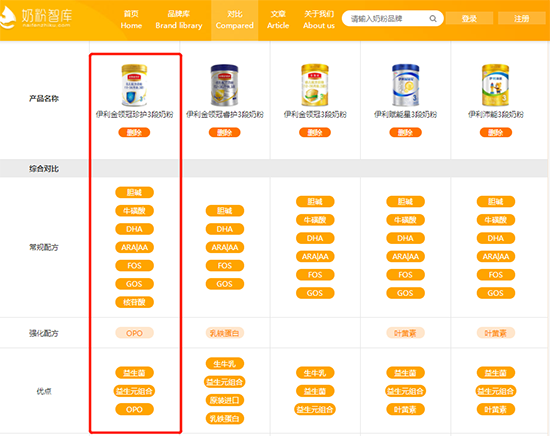550x436 pixels.
Task: Remove 伊利金领冠3段奶粉 via 删除
Action: (x=315, y=133)
